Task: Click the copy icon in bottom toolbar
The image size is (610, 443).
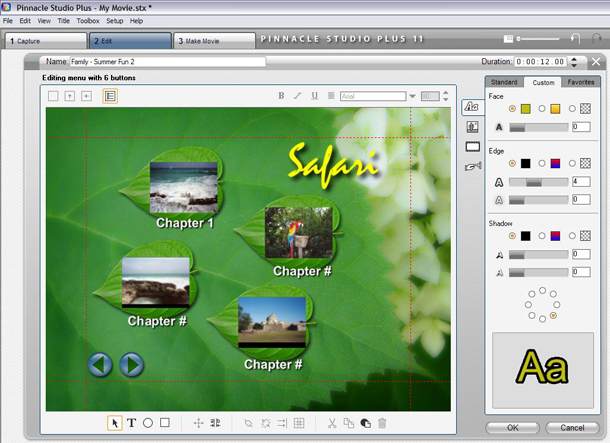Action: [349, 423]
